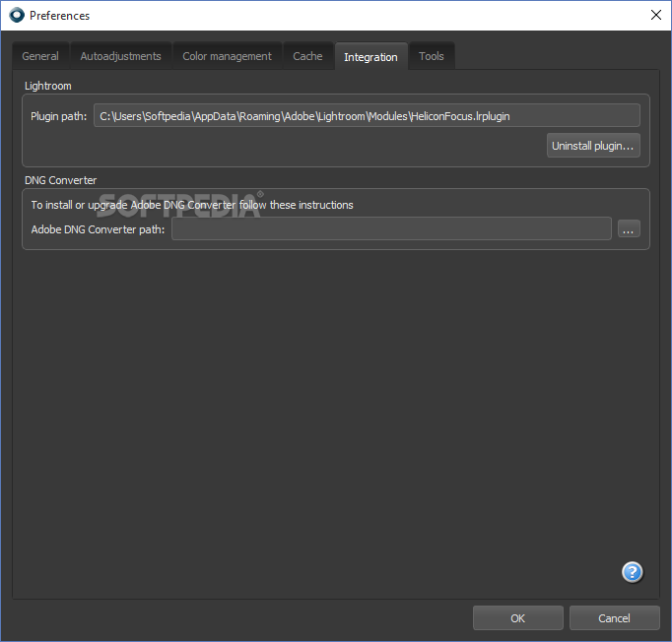Switch to the General tab

[40, 56]
